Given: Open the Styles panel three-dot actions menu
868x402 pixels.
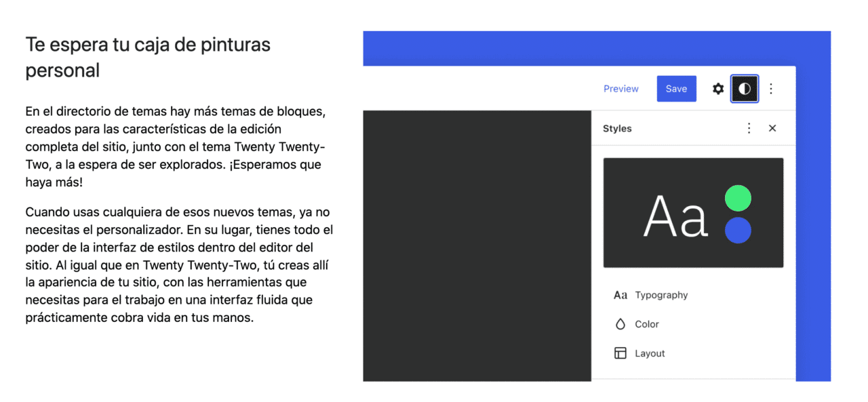Looking at the screenshot, I should coord(749,127).
